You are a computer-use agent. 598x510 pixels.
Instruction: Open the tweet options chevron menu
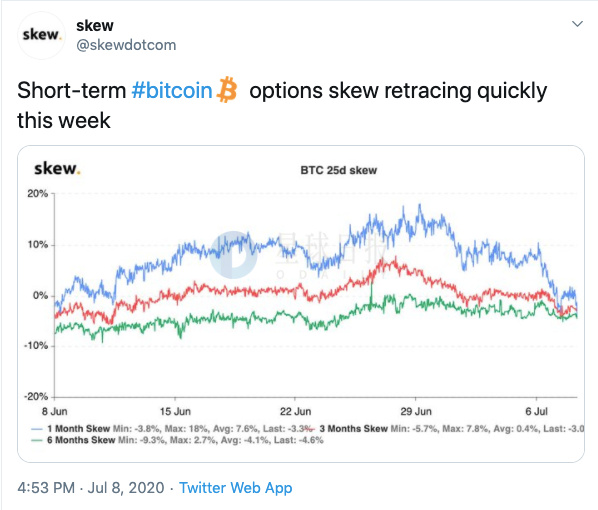coord(577,24)
